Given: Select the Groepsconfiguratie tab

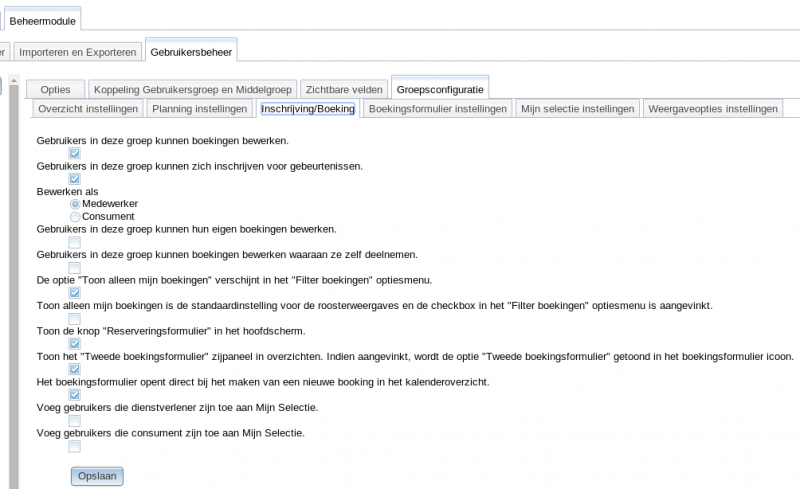Looking at the screenshot, I should (440, 89).
